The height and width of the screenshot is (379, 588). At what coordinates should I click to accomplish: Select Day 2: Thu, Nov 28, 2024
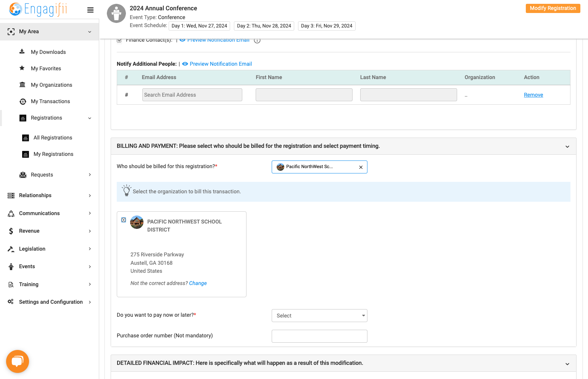264,26
